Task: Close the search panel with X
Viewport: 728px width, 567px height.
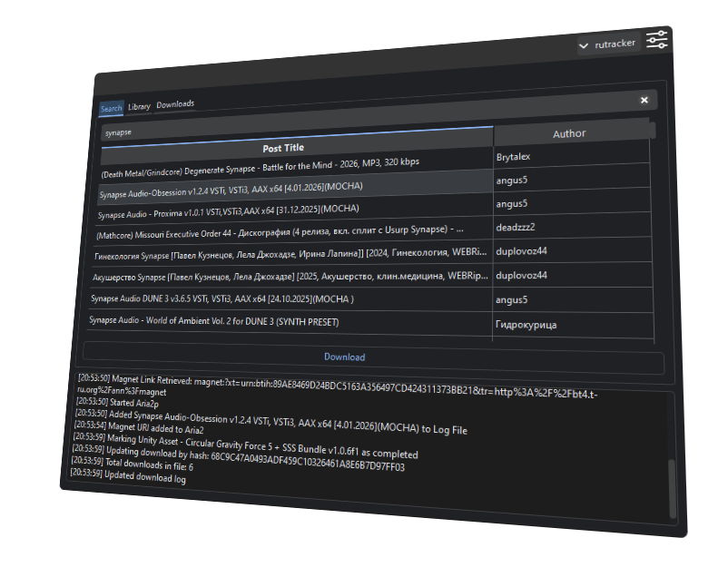Action: pos(644,100)
